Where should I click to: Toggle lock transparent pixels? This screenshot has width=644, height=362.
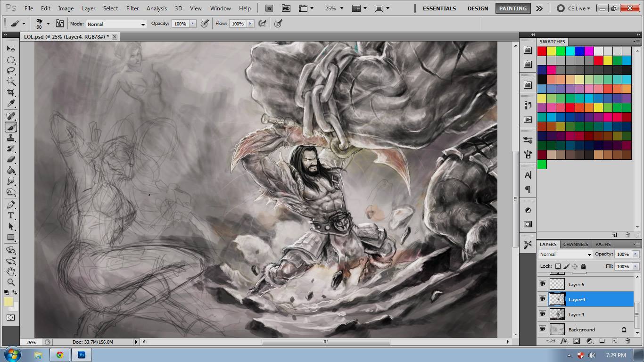(558, 266)
